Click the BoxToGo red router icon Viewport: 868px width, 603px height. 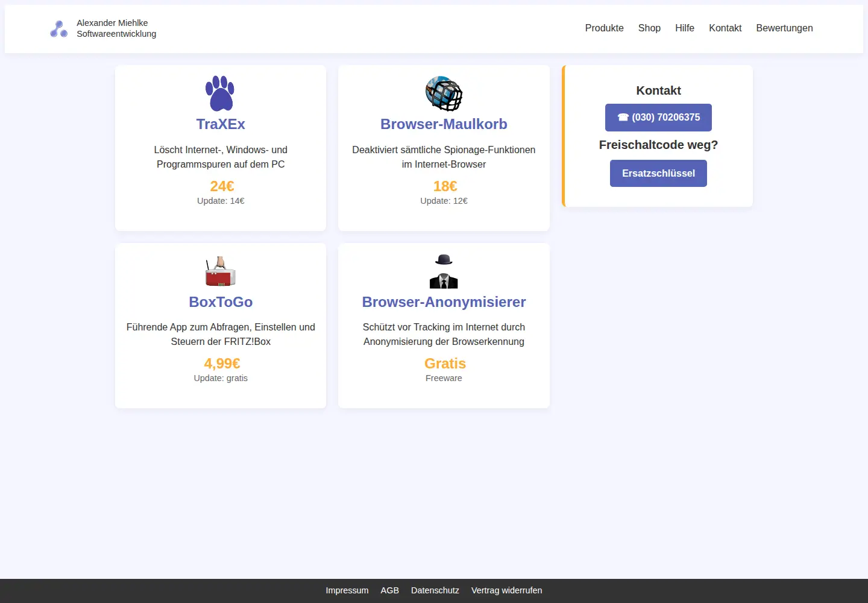click(220, 271)
